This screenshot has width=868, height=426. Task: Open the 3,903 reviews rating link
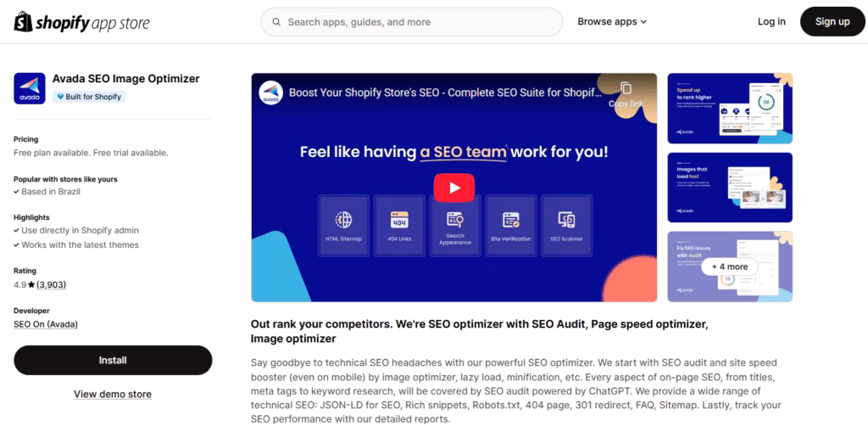tap(50, 285)
